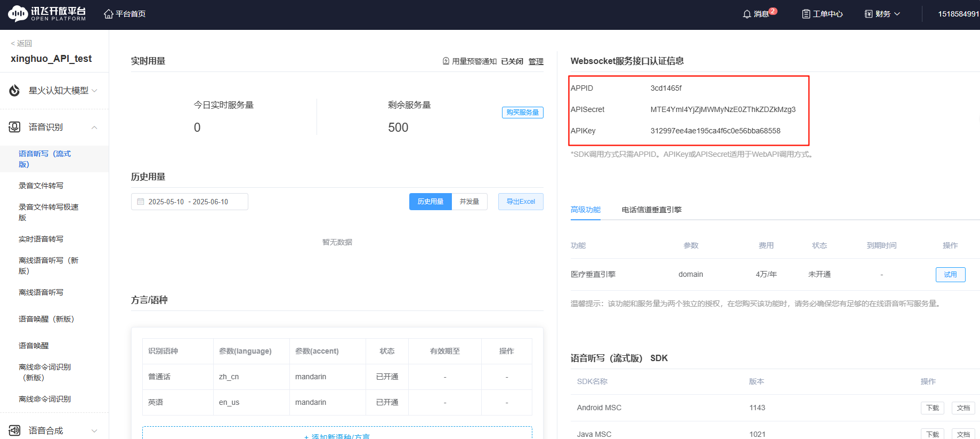Click the 试用 button for 医疗垂直引擎

951,274
